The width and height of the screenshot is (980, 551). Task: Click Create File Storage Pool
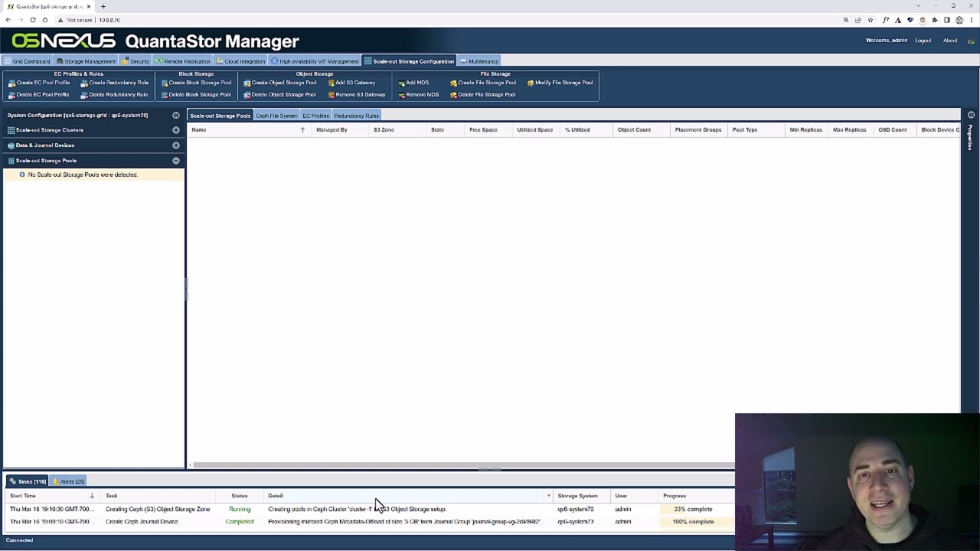tap(483, 83)
